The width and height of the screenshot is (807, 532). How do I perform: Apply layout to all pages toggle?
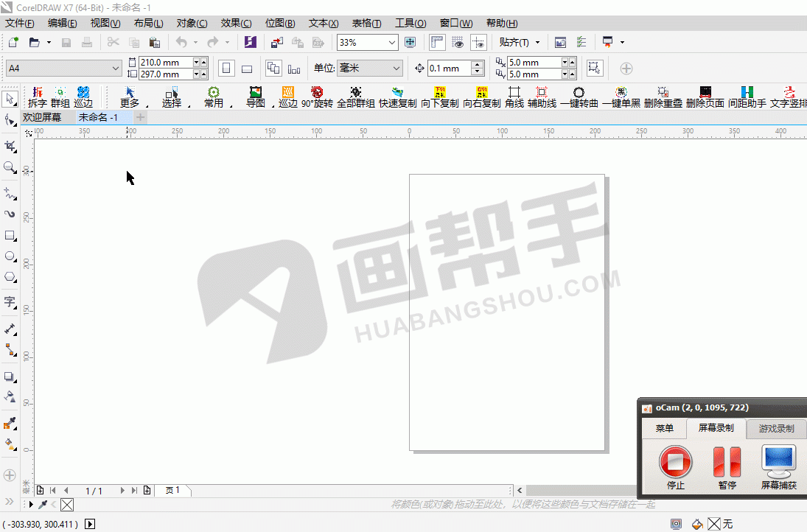point(273,69)
